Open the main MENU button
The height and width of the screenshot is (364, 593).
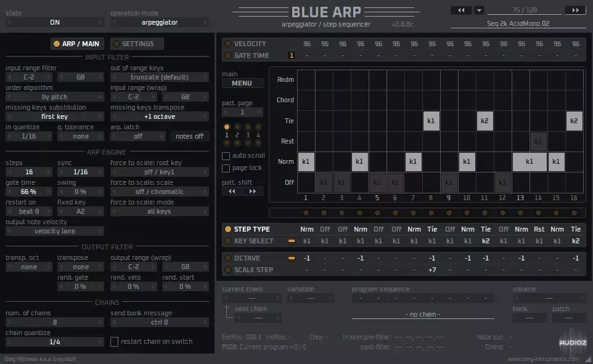[242, 83]
